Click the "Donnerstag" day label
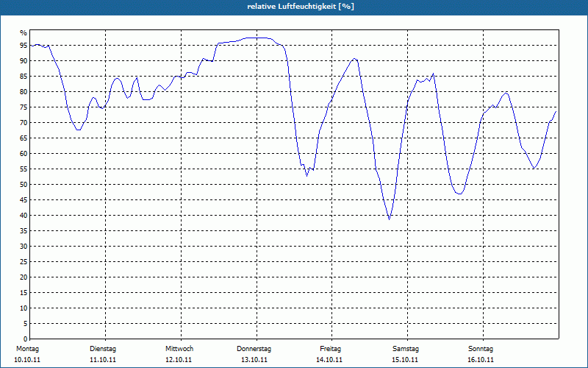The height and width of the screenshot is (368, 588). (254, 349)
